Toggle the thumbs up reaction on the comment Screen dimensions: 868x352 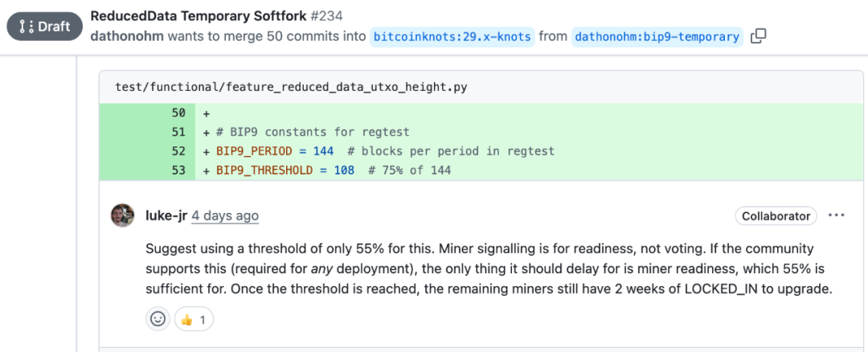pos(194,319)
